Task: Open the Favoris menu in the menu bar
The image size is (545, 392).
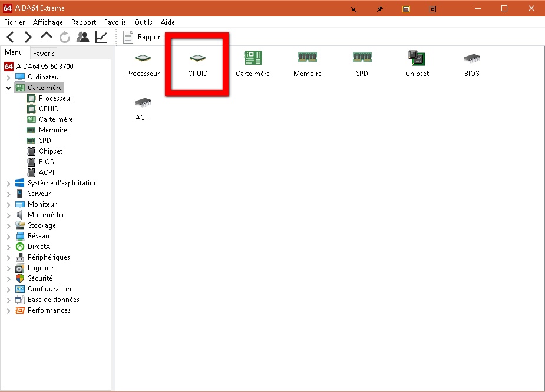Action: pyautogui.click(x=115, y=22)
